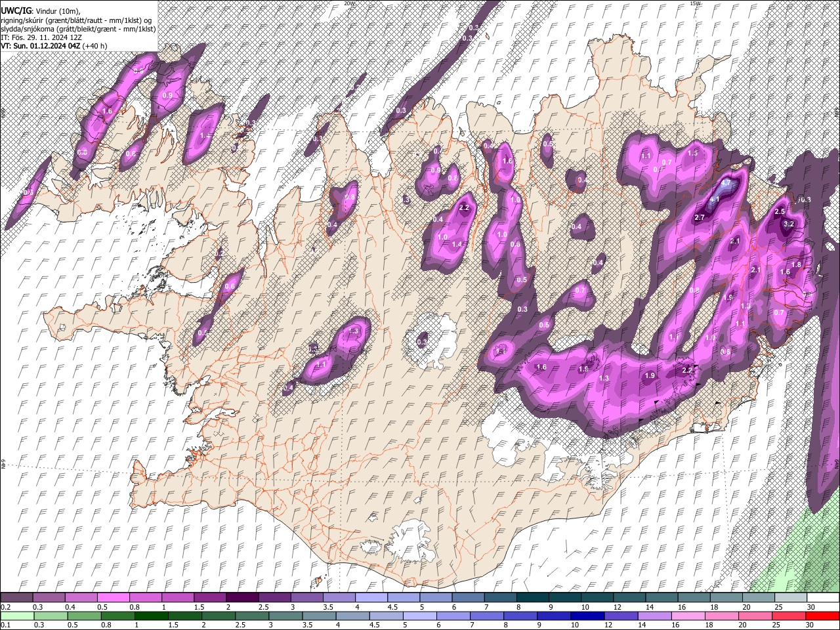Pick the deep navy 10–12 swatch, lower legend
840x630 pixels.
pos(588,616)
